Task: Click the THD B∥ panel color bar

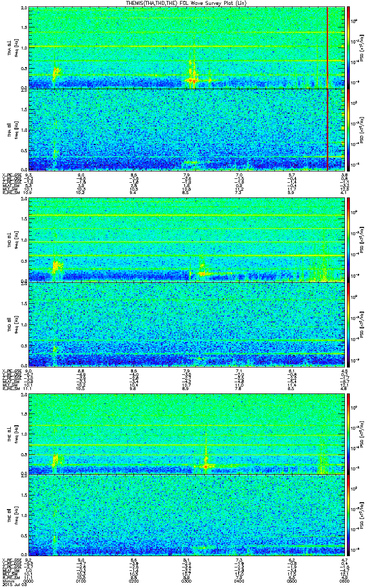Action: pyautogui.click(x=349, y=324)
